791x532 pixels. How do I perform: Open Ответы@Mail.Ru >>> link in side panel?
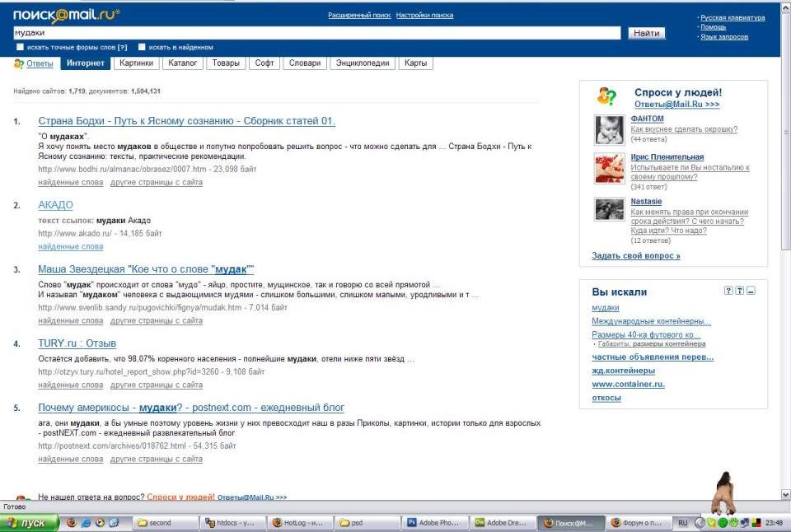(x=677, y=105)
